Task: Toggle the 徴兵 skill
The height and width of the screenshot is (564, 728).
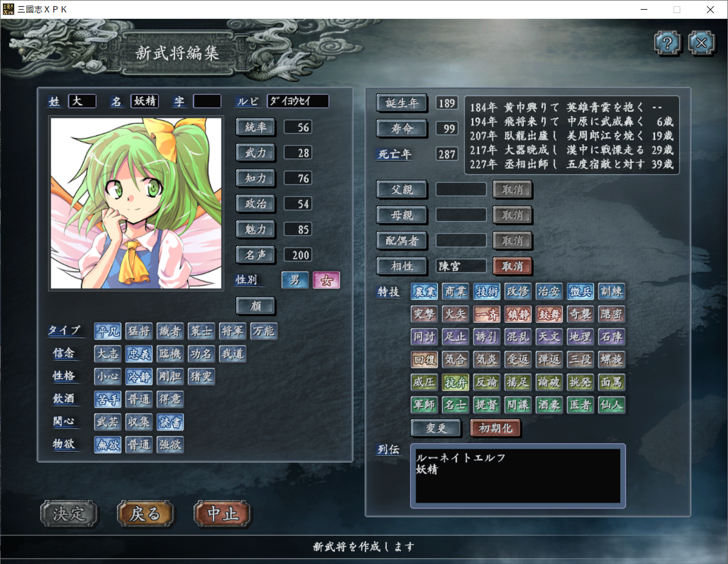Action: point(581,292)
